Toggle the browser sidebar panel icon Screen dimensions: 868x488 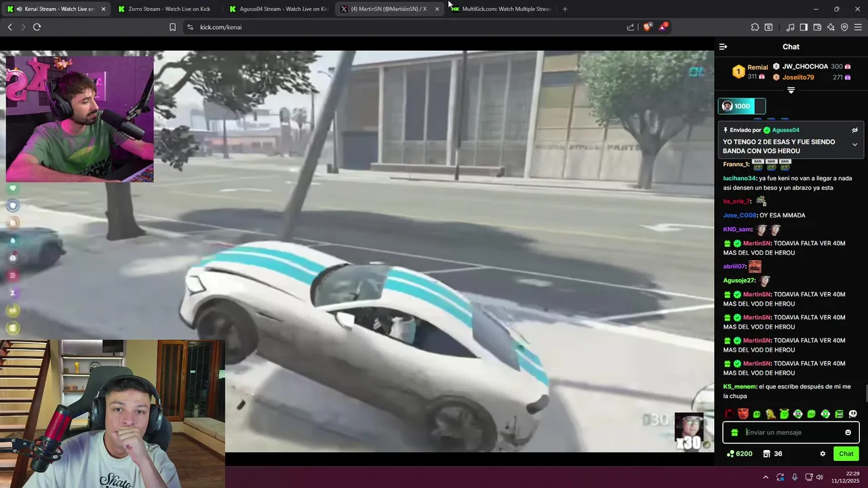coord(804,27)
